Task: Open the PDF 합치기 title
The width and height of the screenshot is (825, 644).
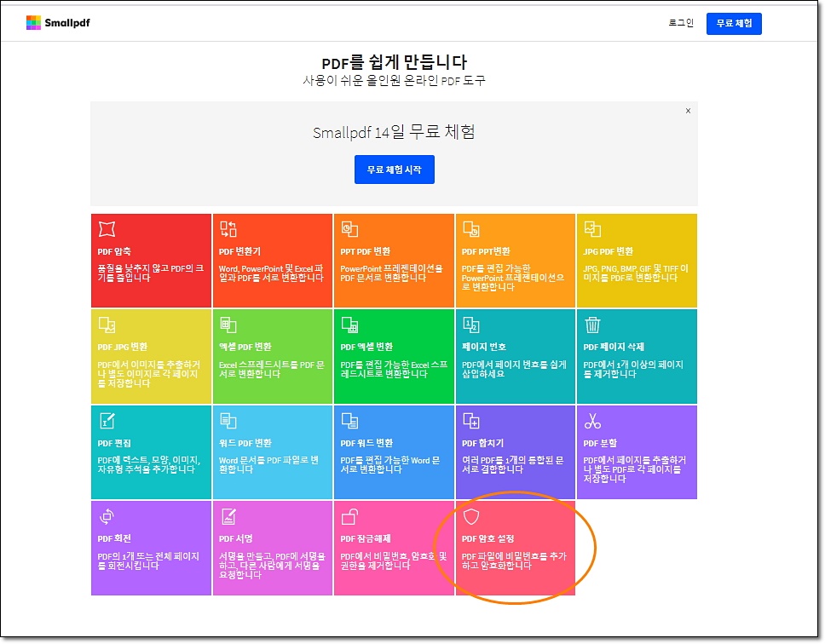Action: tap(482, 443)
